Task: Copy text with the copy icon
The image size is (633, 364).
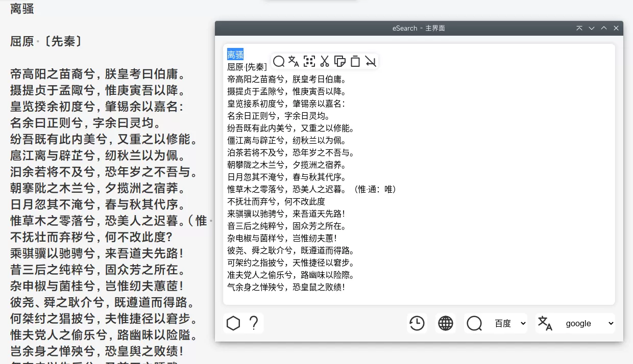Action: click(340, 61)
